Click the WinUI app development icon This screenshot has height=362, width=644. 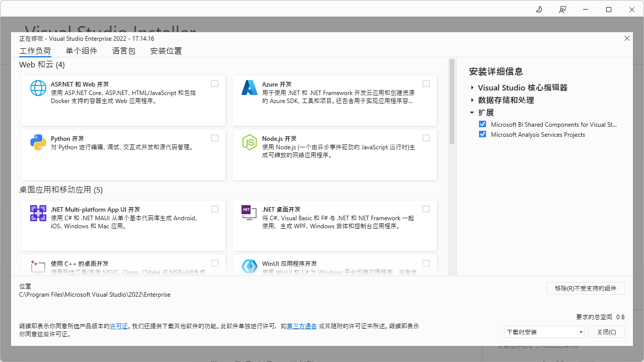point(250,267)
